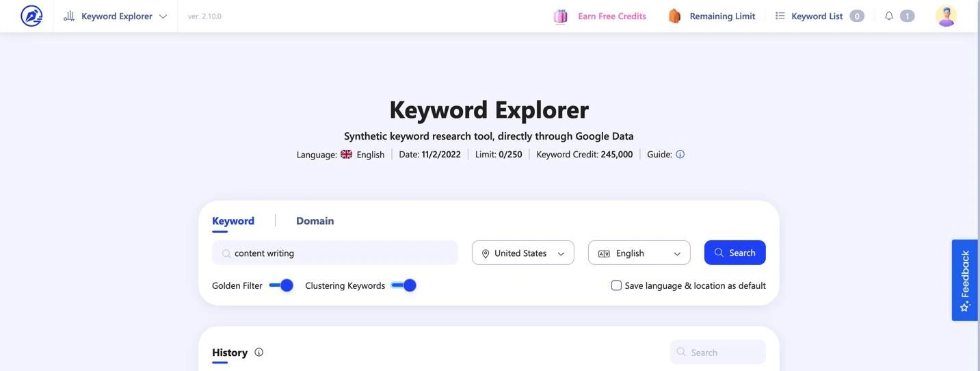The width and height of the screenshot is (980, 371).
Task: Click the Guide info icon
Action: pos(680,154)
